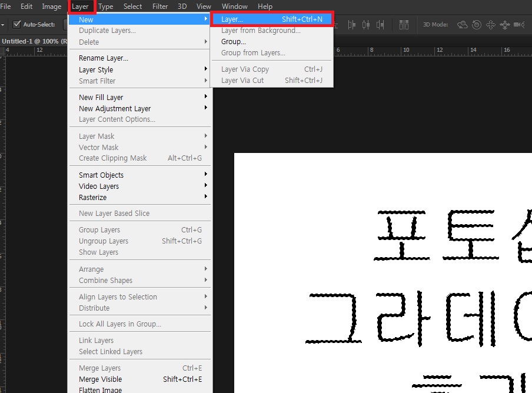The height and width of the screenshot is (393, 532).
Task: Choose Layer Via Copy
Action: [272, 69]
